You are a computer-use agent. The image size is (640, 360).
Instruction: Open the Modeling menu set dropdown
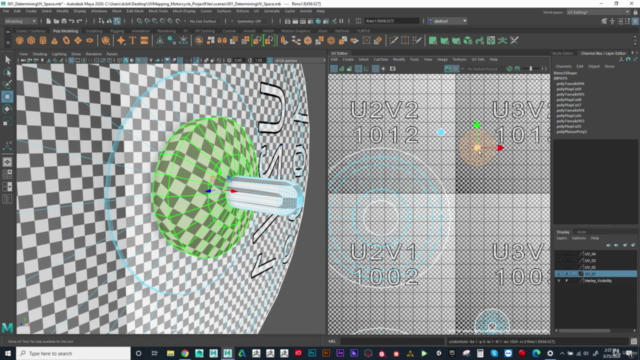pyautogui.click(x=20, y=21)
